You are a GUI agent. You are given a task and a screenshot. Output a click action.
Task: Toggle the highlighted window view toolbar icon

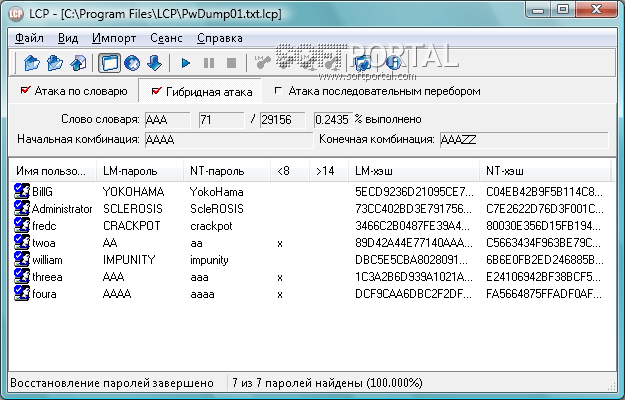pos(110,63)
